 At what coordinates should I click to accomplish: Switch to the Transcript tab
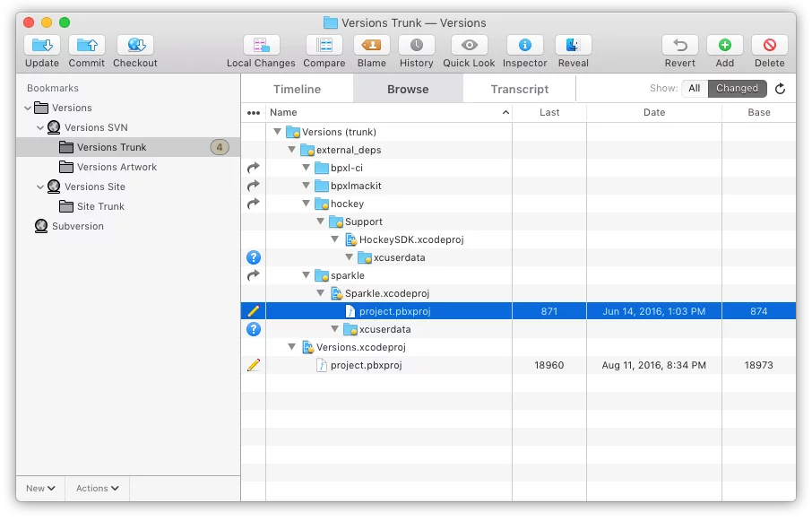[519, 89]
